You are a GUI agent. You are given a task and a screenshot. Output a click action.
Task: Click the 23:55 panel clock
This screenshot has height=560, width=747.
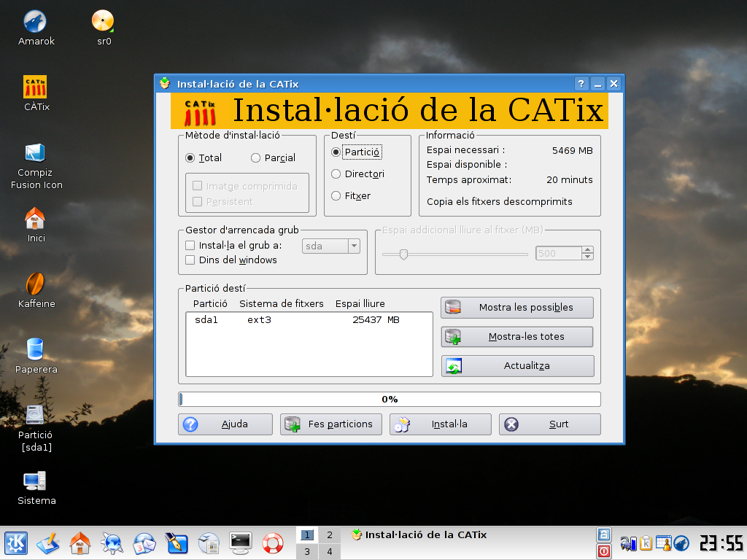721,542
